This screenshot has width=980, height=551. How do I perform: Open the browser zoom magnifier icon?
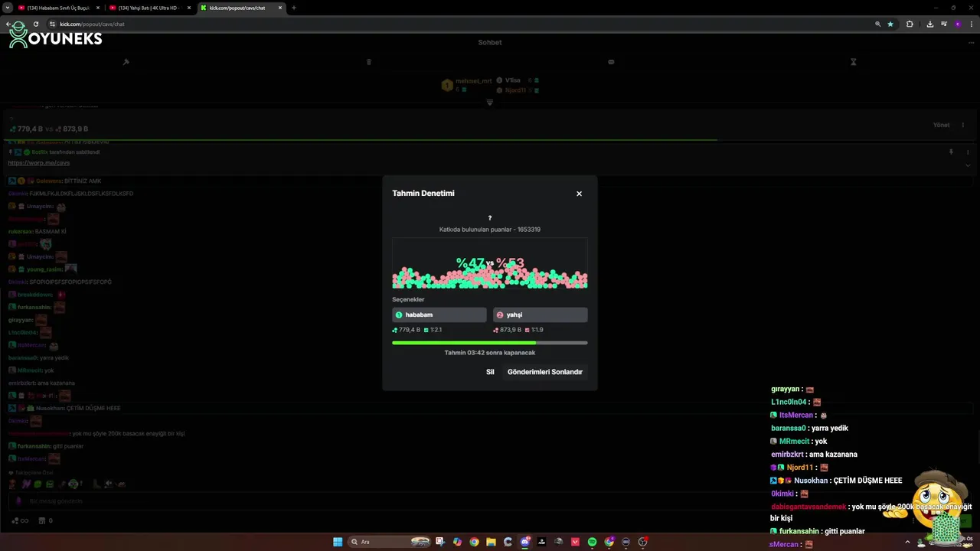click(x=877, y=24)
